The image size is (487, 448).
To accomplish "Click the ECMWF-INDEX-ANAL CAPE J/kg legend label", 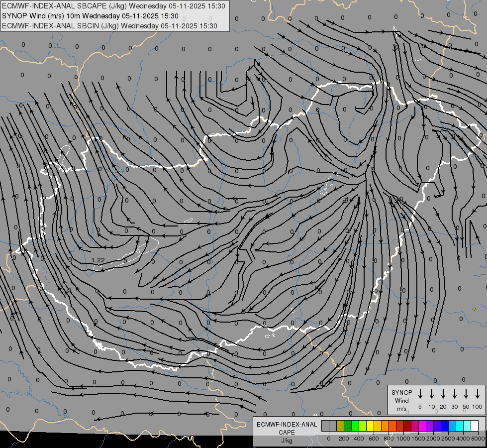I will [287, 432].
